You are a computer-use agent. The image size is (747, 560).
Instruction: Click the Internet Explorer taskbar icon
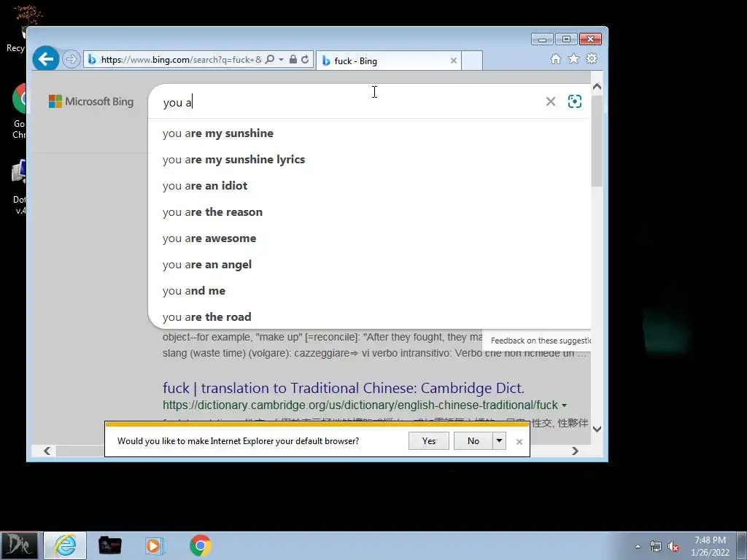[65, 545]
